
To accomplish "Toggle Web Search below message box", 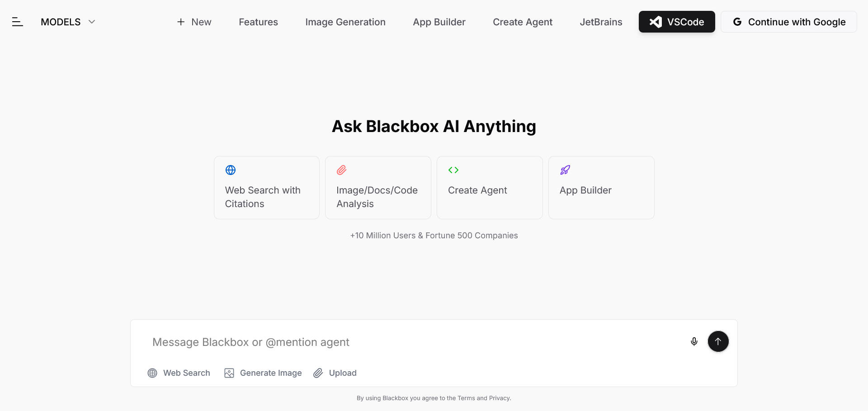I will [179, 373].
